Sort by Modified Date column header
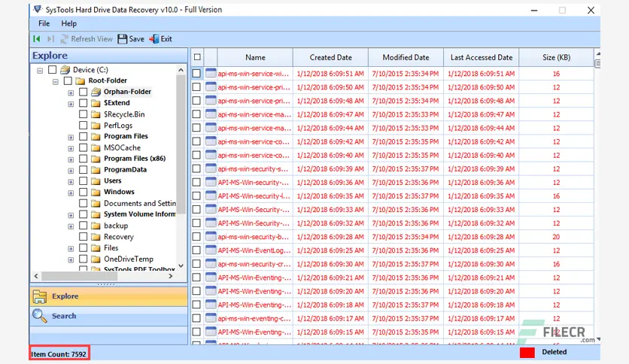 point(406,57)
